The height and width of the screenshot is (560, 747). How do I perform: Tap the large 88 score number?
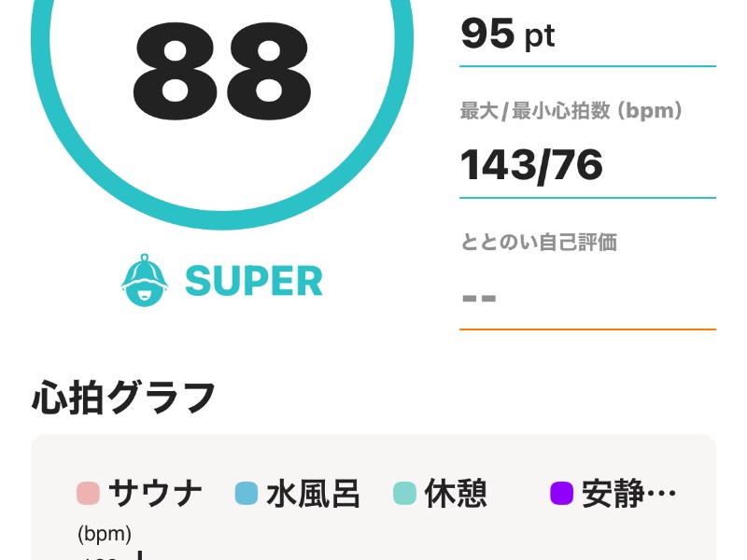[x=222, y=72]
